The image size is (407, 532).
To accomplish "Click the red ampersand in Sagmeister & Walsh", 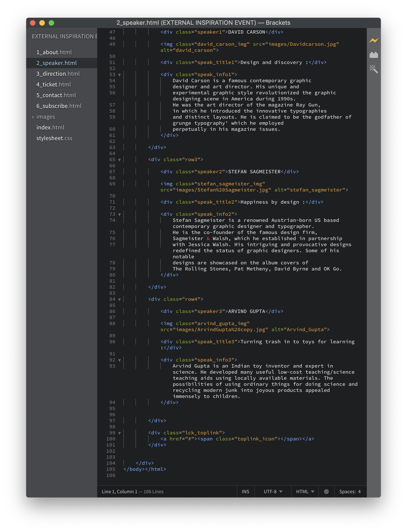I will [208, 238].
